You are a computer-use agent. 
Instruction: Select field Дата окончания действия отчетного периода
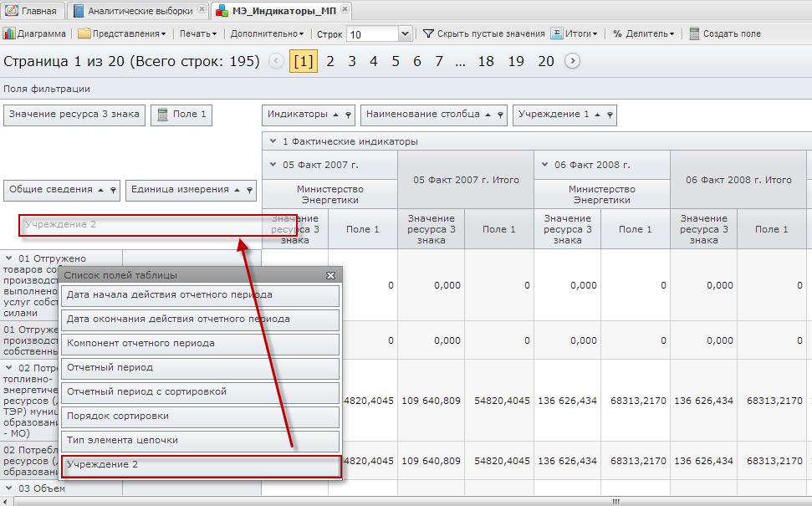201,319
